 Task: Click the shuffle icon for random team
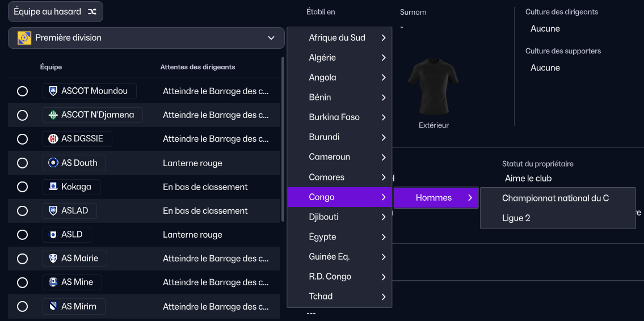click(x=92, y=12)
